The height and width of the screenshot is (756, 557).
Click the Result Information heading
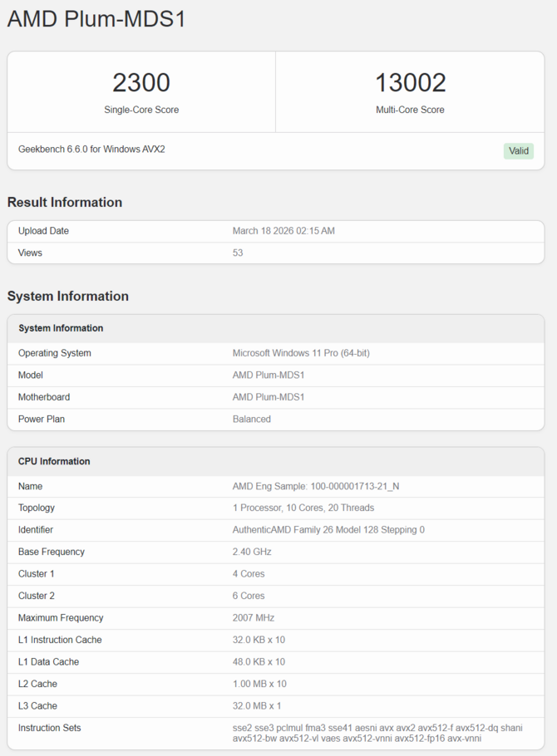click(x=65, y=202)
